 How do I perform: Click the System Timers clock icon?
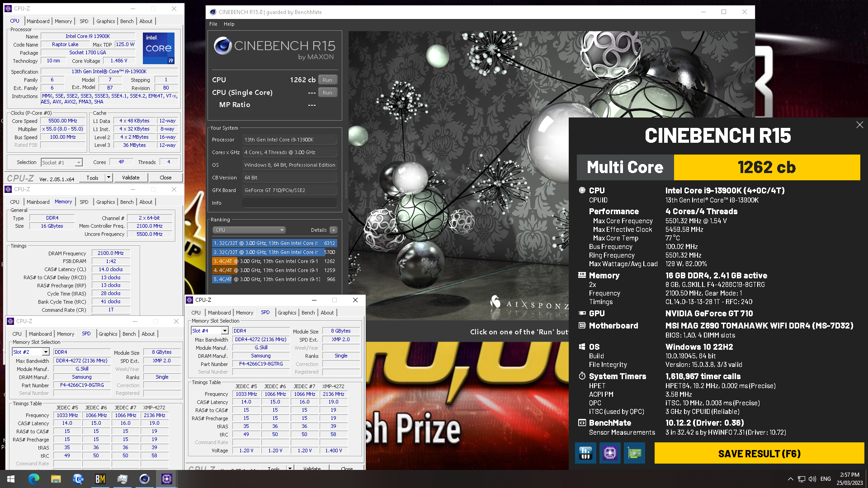pos(582,376)
